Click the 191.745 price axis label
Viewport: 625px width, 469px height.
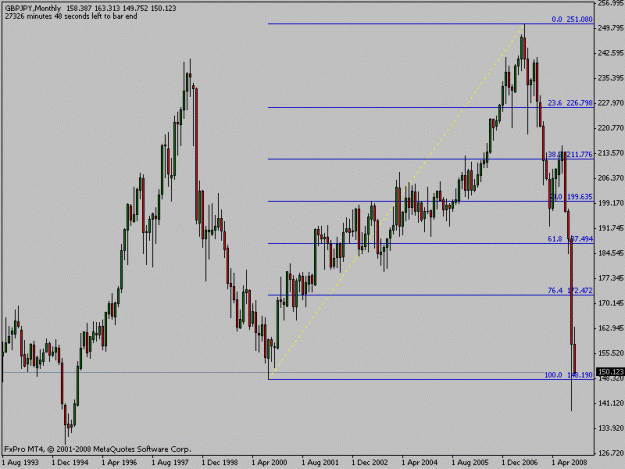pyautogui.click(x=611, y=228)
